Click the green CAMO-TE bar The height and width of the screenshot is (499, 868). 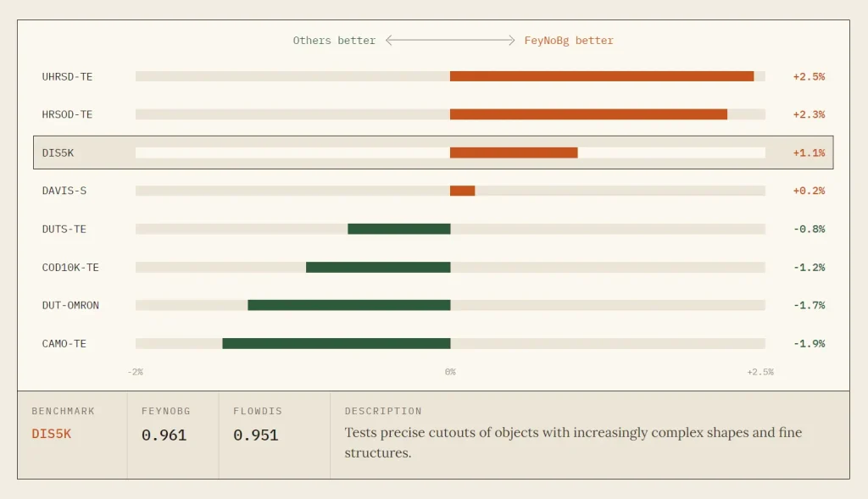pos(337,344)
